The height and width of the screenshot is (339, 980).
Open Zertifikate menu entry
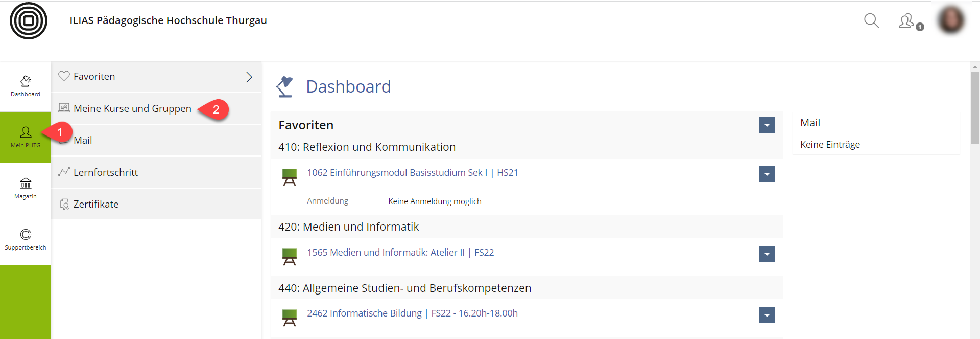(x=96, y=204)
